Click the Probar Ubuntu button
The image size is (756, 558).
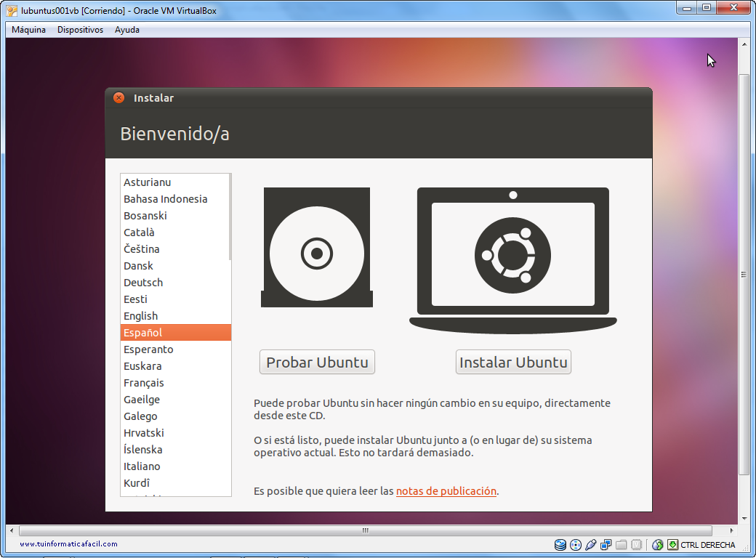pyautogui.click(x=317, y=362)
